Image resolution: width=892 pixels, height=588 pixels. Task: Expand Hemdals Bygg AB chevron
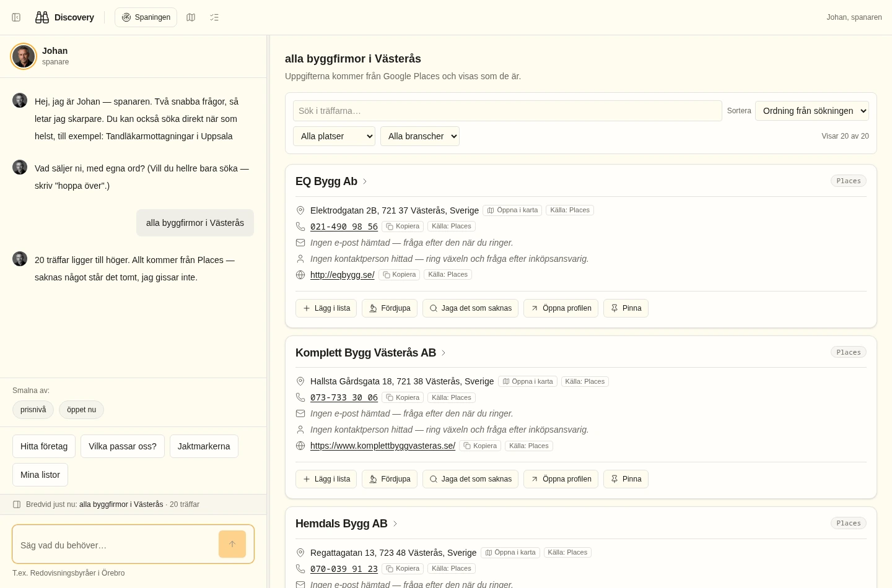(395, 524)
